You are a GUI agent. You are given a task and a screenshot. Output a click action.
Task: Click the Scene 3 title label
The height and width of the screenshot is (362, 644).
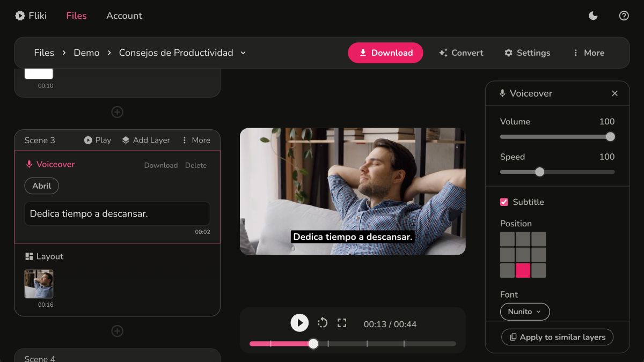pyautogui.click(x=40, y=140)
